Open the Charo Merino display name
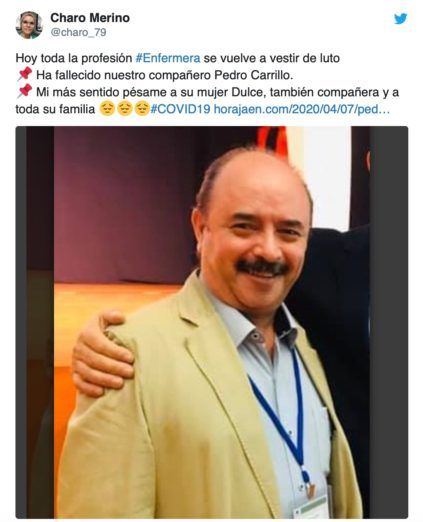The height and width of the screenshot is (522, 423). click(90, 18)
